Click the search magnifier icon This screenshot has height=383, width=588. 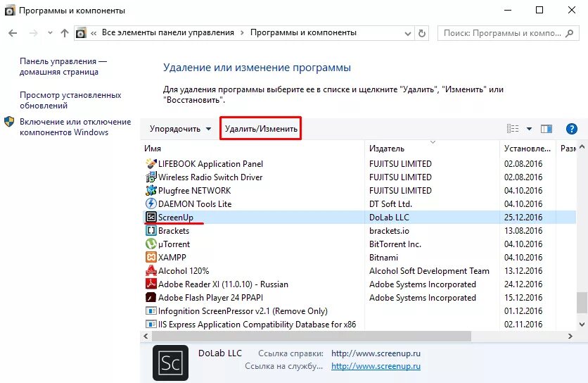(x=570, y=33)
